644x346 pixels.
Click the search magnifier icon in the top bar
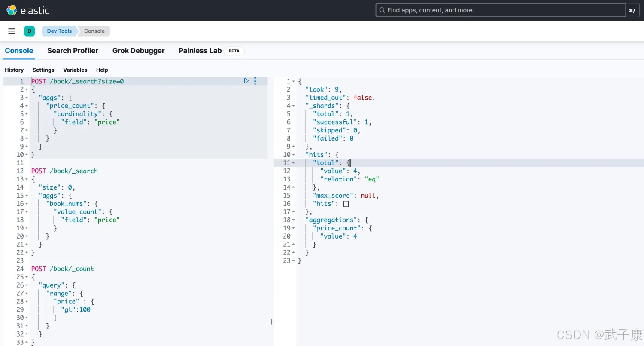(x=382, y=10)
